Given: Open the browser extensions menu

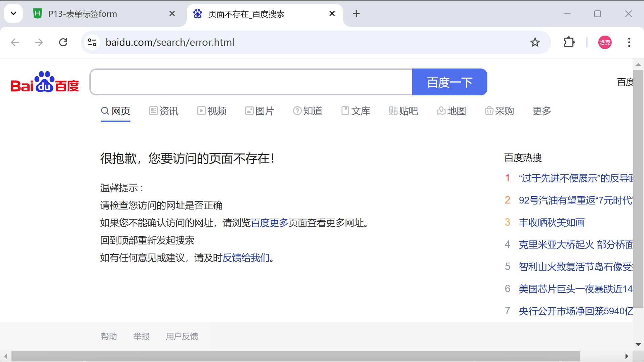Looking at the screenshot, I should pos(569,42).
